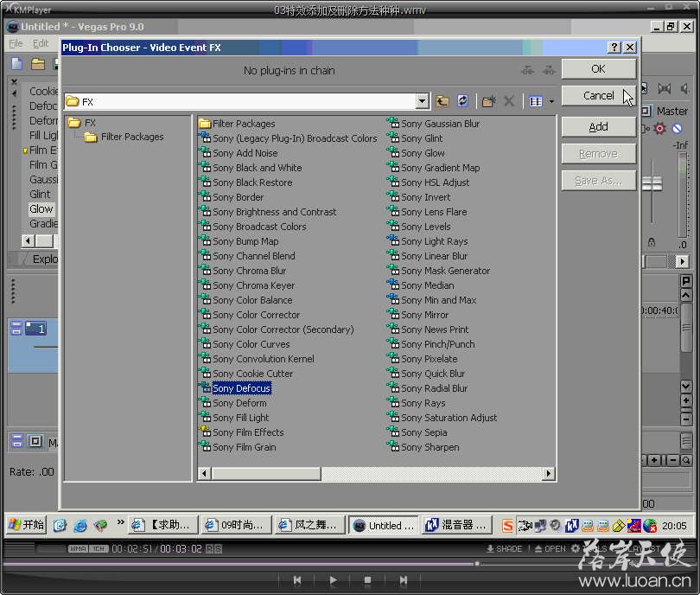Select Sony Light Rays plug-in
The image size is (700, 595).
click(435, 241)
